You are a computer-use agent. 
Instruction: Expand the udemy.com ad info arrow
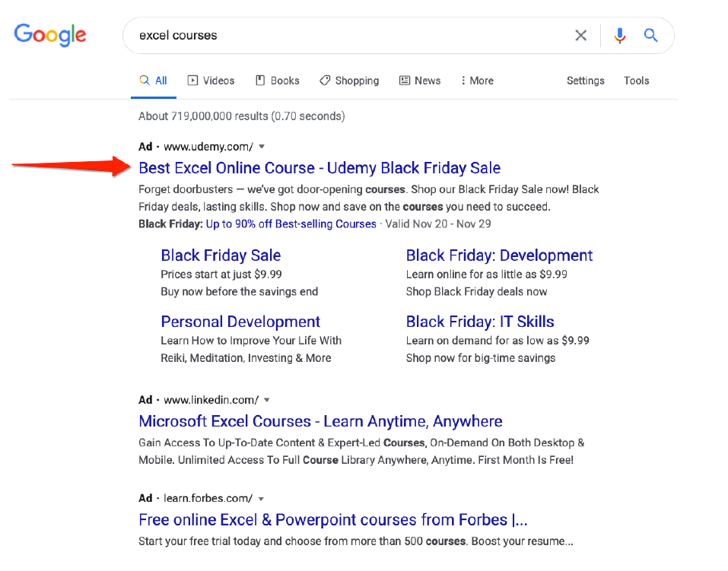262,147
